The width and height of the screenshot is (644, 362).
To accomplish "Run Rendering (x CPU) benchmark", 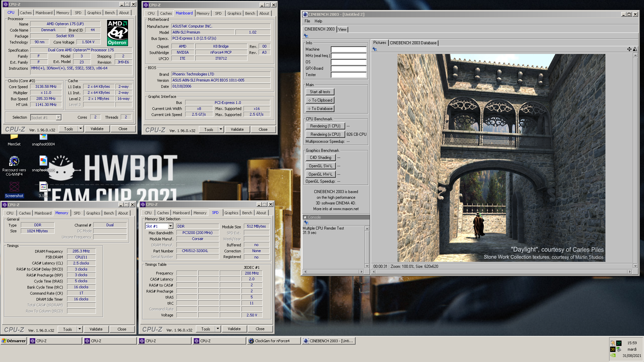I will [325, 134].
